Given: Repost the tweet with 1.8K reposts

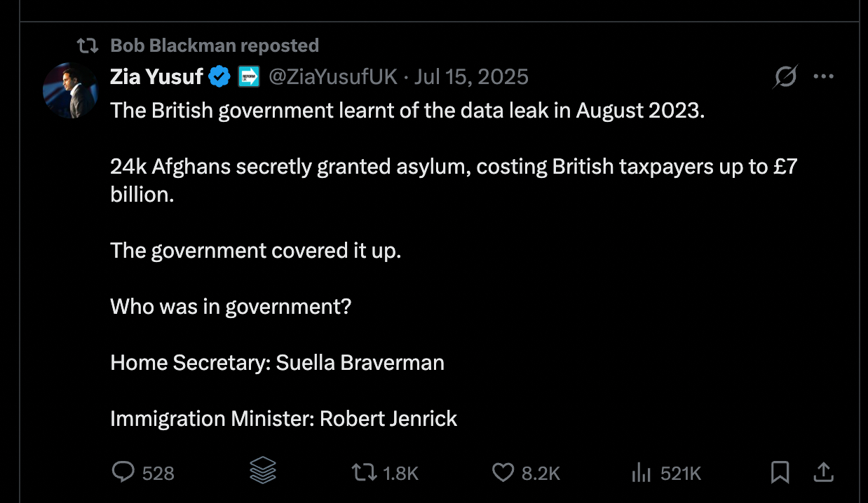Looking at the screenshot, I should tap(363, 473).
